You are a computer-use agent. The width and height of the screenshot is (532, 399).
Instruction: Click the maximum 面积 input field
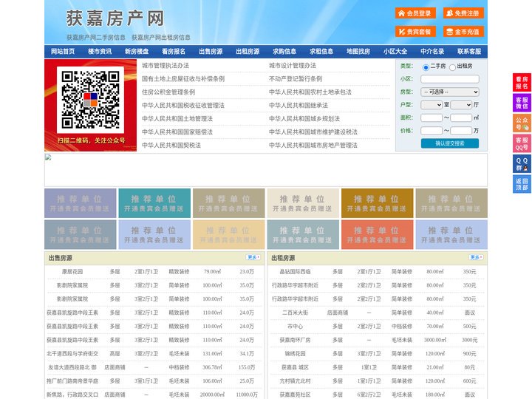point(461,117)
